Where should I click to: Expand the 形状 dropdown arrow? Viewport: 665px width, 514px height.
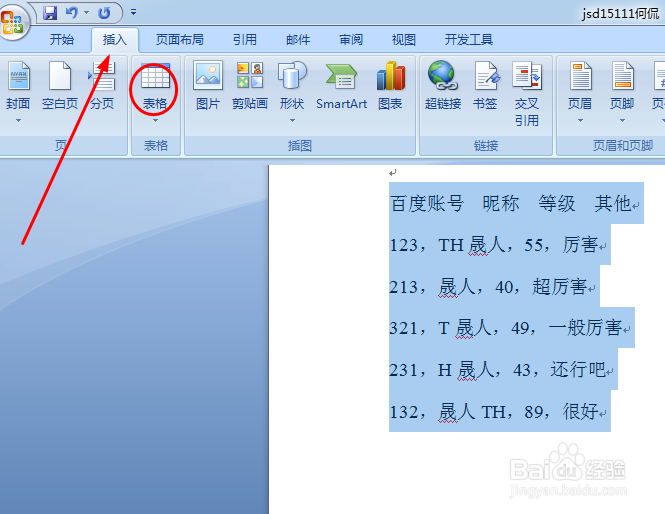point(292,120)
